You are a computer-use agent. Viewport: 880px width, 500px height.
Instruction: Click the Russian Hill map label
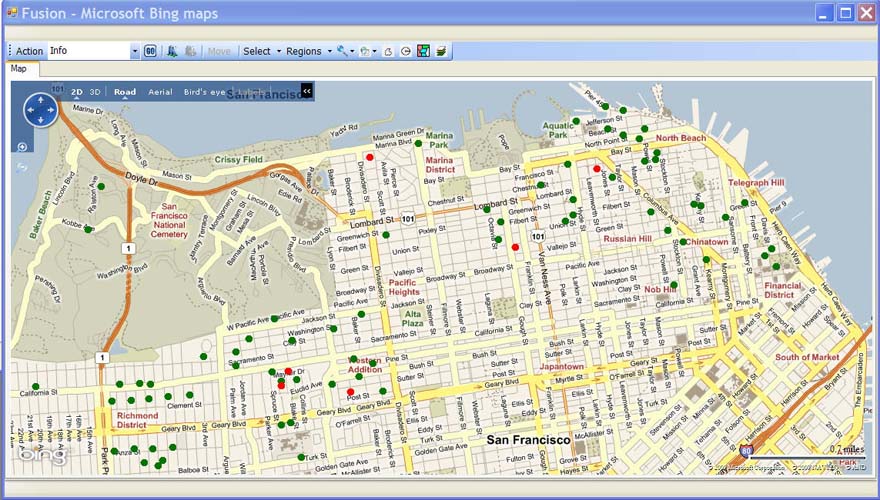(627, 238)
